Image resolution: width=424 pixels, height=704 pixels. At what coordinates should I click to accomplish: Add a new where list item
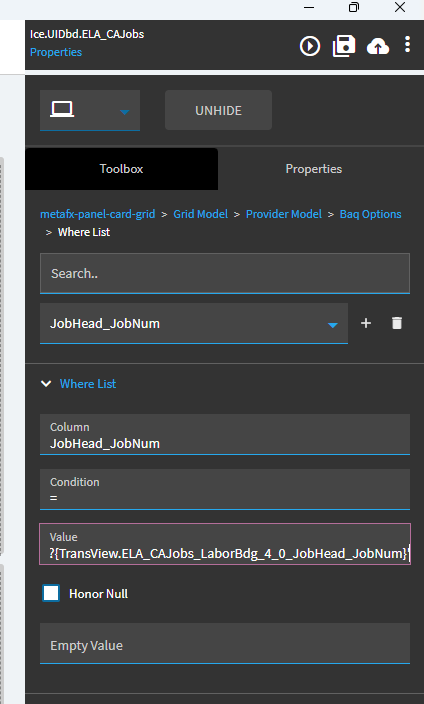pos(366,323)
